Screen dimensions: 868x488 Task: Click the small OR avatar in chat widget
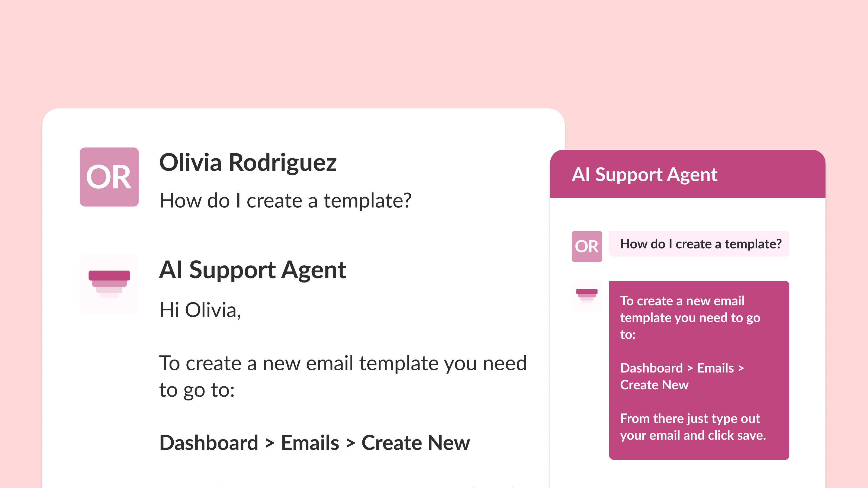[587, 246]
